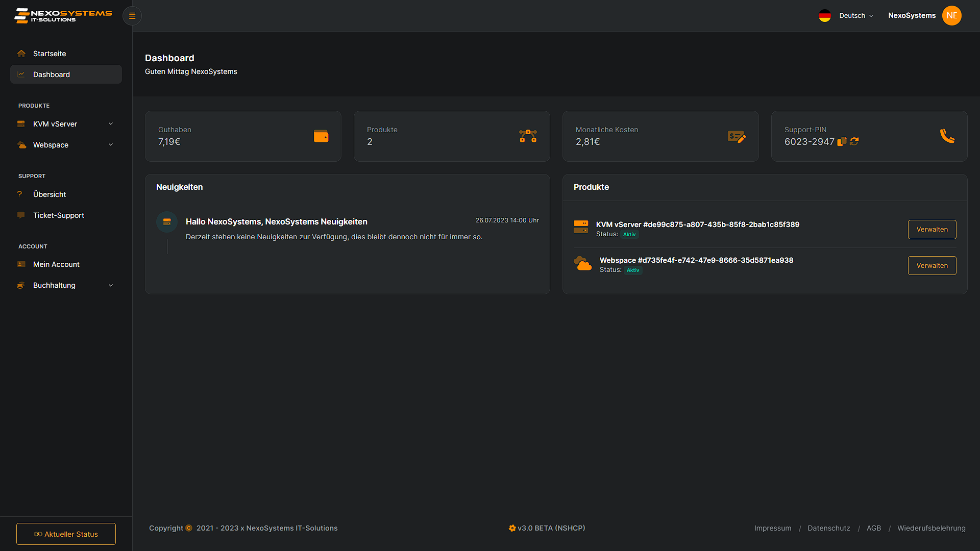Open the Impressum footer link

773,528
